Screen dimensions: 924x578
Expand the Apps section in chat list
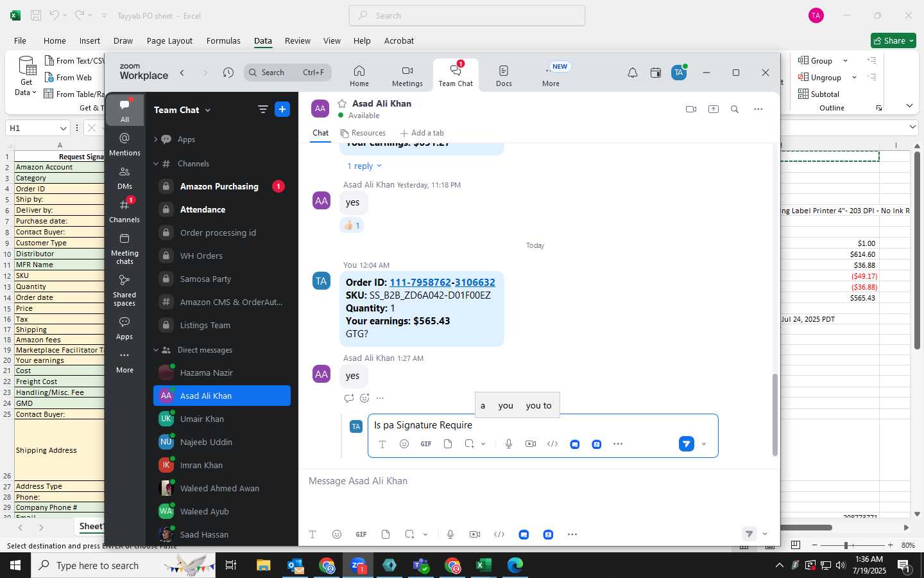click(x=156, y=139)
